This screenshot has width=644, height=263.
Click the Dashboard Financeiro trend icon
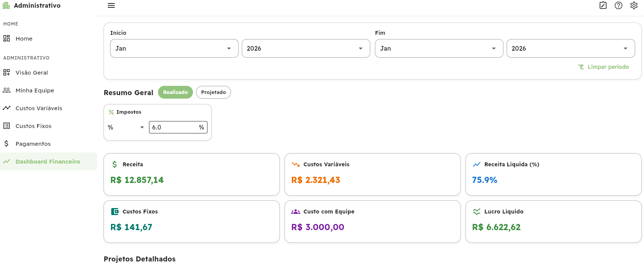[x=7, y=161]
